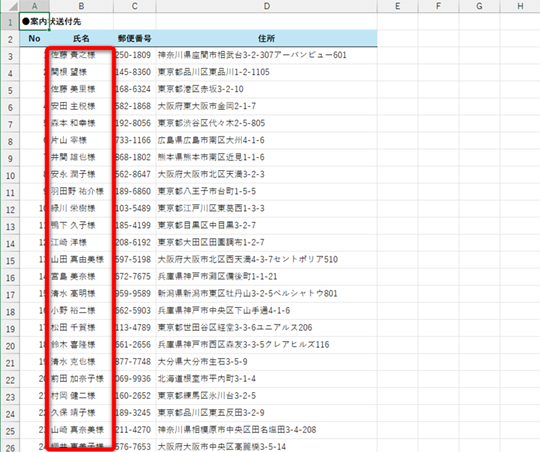540x452 pixels.
Task: Select column G by its header
Action: click(479, 6)
